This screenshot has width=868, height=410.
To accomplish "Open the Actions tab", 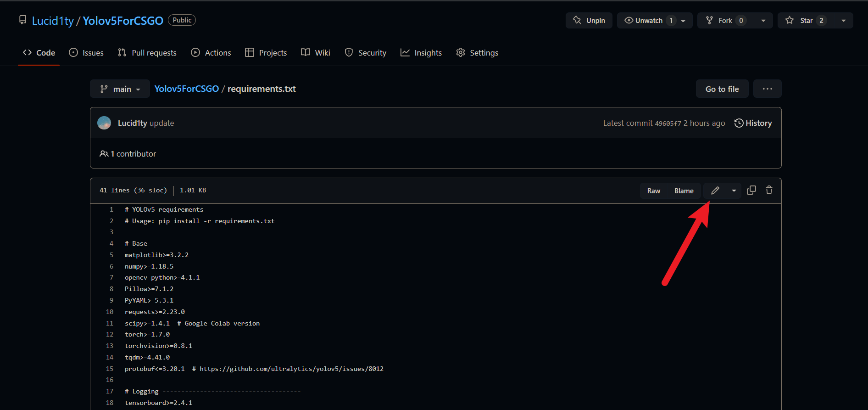I will [211, 53].
